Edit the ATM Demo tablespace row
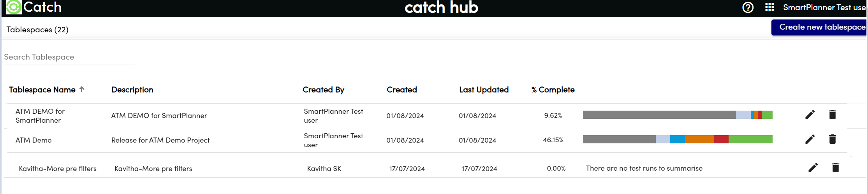This screenshot has width=868, height=194. pyautogui.click(x=810, y=139)
